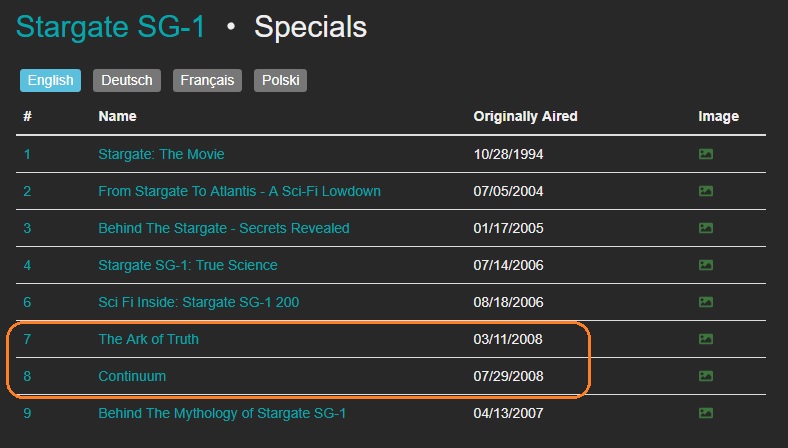Click image icon for Sci Fi Inside row
788x448 pixels.
click(x=705, y=302)
